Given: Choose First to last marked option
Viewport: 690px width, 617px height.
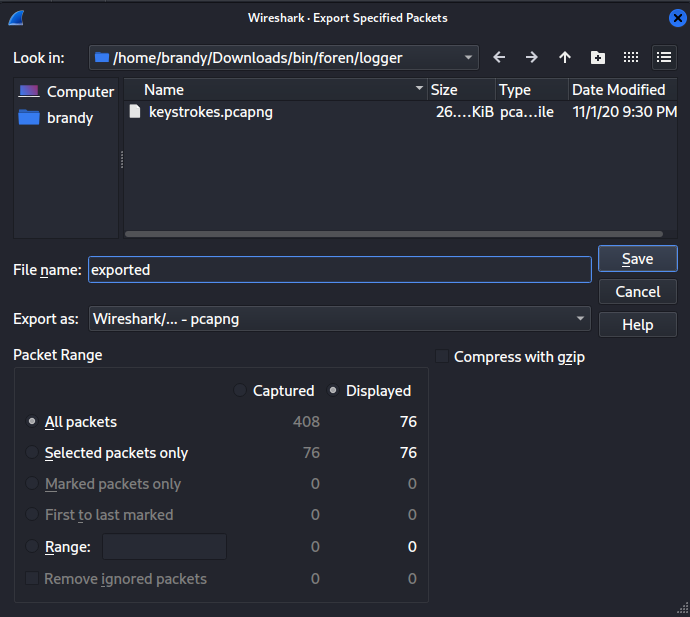Looking at the screenshot, I should click(x=32, y=514).
